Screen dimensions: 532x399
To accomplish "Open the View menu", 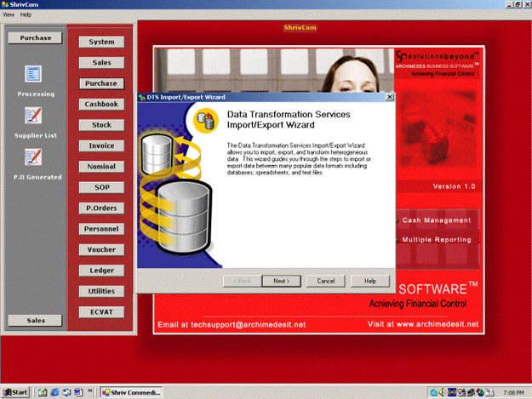I will (x=9, y=14).
